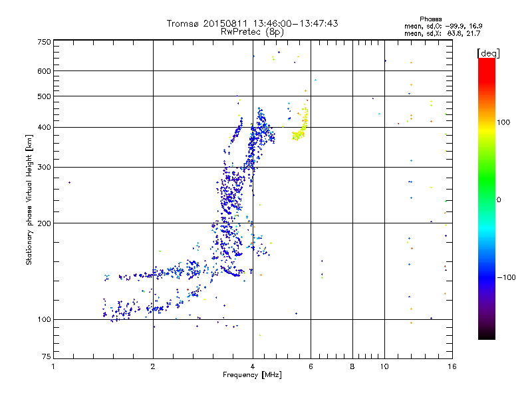Screen dimensions: 532x399
Task: Click the y-axis tick label '400'
Action: pyautogui.click(x=44, y=127)
